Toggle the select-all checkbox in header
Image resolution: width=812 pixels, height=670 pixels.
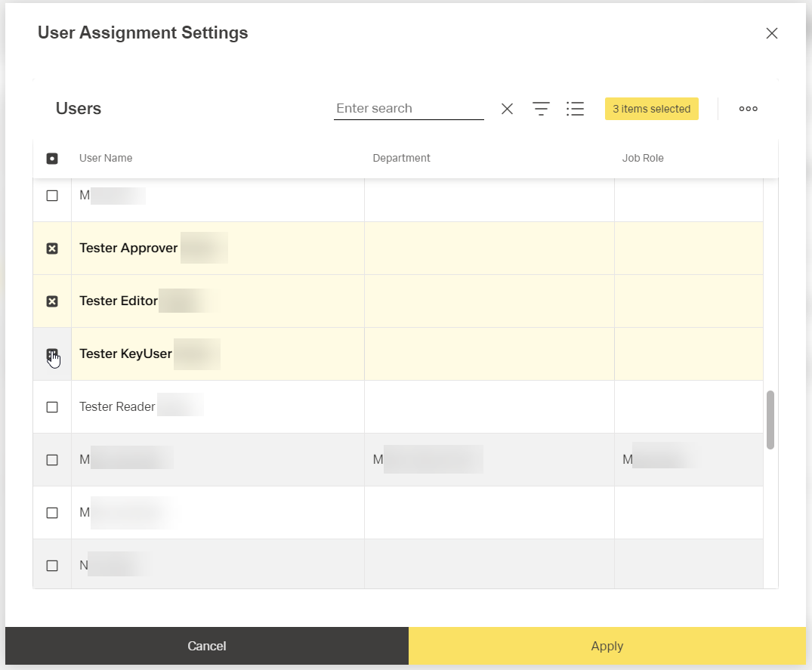point(52,159)
